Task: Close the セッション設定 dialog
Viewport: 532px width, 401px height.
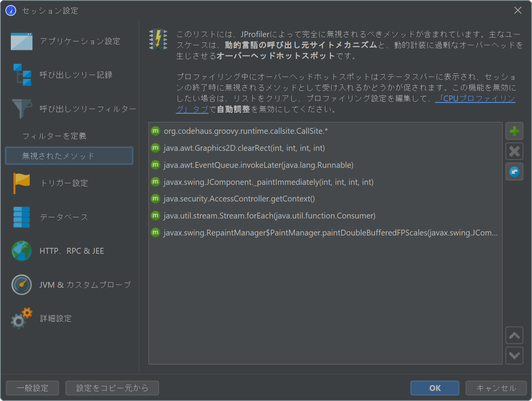Action: click(518, 10)
